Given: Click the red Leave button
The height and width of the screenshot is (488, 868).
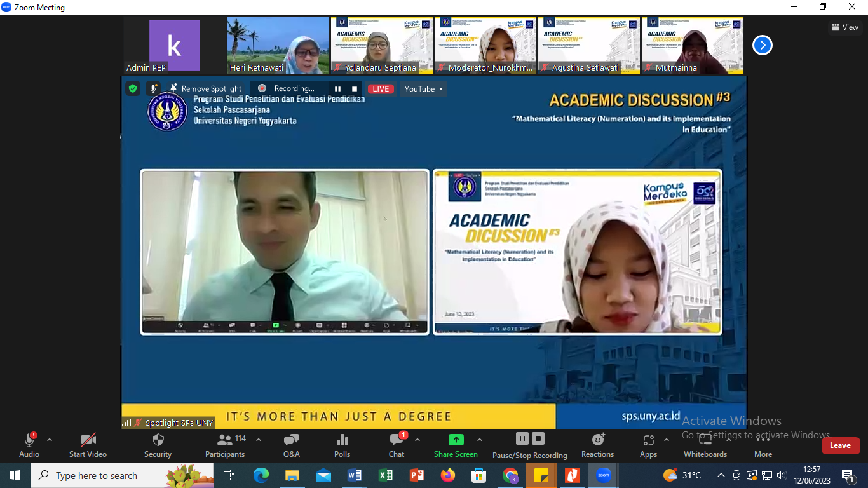Looking at the screenshot, I should coord(841,445).
